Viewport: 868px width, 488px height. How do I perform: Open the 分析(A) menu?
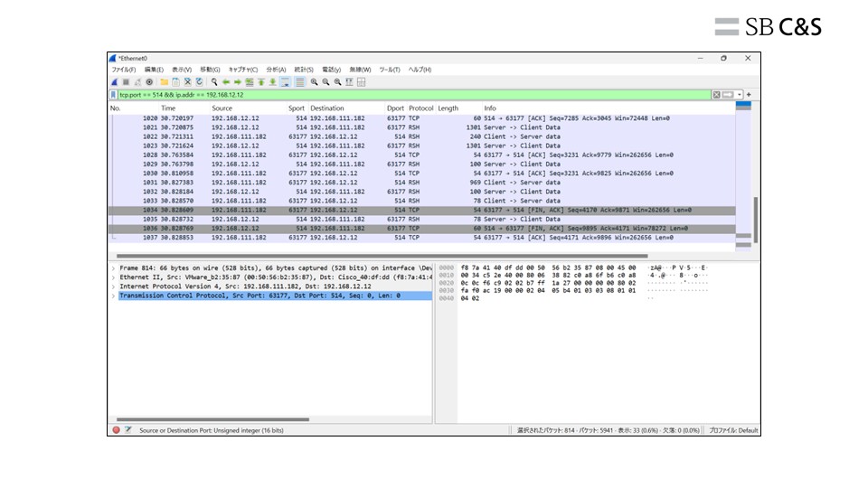(x=276, y=70)
